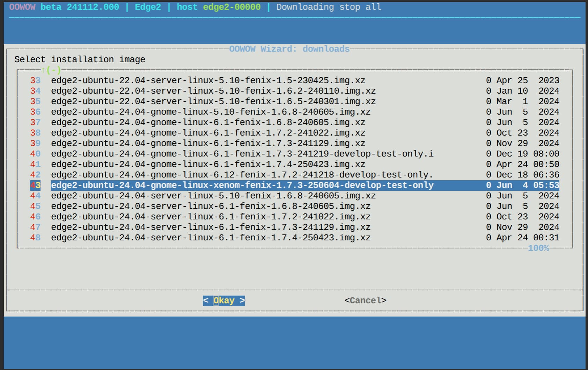The image size is (588, 370).
Task: Click the Cancel button
Action: coord(365,300)
